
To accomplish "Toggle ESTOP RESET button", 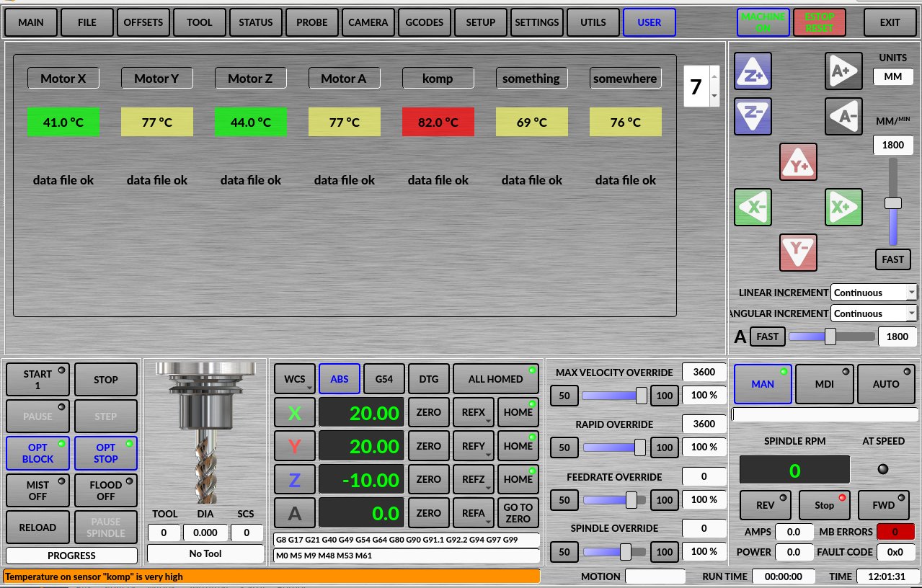I will (x=819, y=22).
